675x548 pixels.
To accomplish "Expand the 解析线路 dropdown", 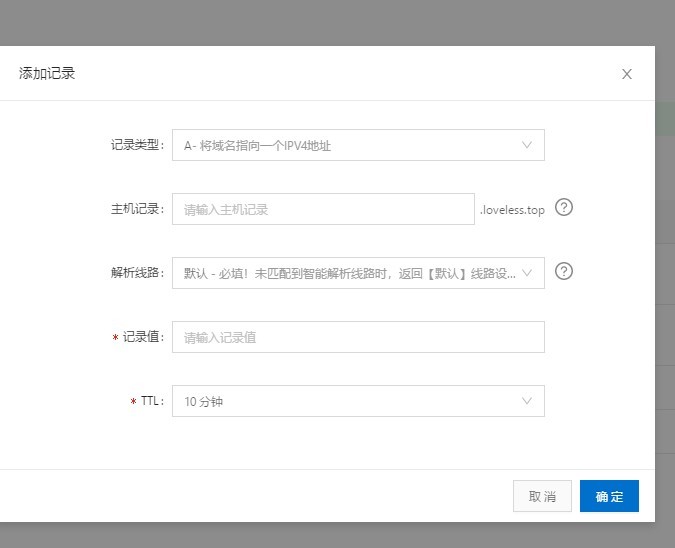I will 358,273.
